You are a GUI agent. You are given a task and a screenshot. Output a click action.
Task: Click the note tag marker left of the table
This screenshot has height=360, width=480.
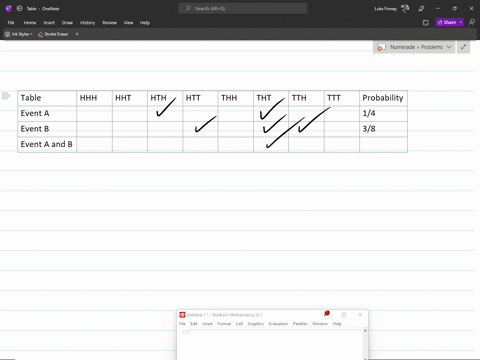coord(6,96)
